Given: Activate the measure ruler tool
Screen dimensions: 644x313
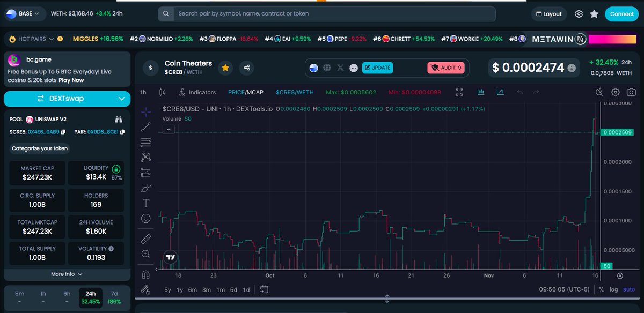Looking at the screenshot, I should pyautogui.click(x=145, y=238).
